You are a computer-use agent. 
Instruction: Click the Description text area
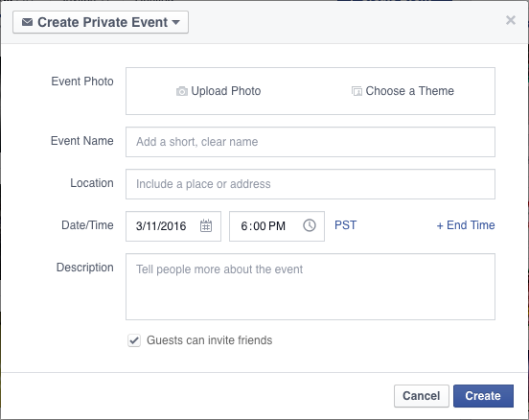coord(310,287)
